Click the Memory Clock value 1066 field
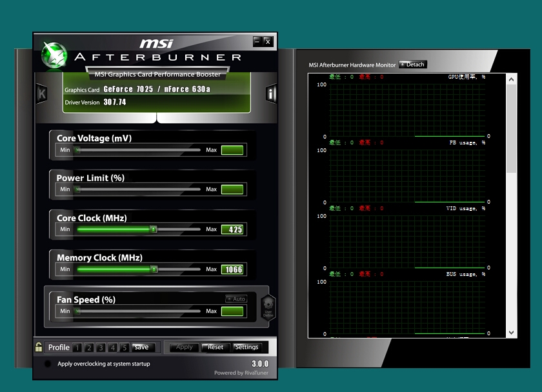This screenshot has width=542, height=392. click(x=232, y=269)
